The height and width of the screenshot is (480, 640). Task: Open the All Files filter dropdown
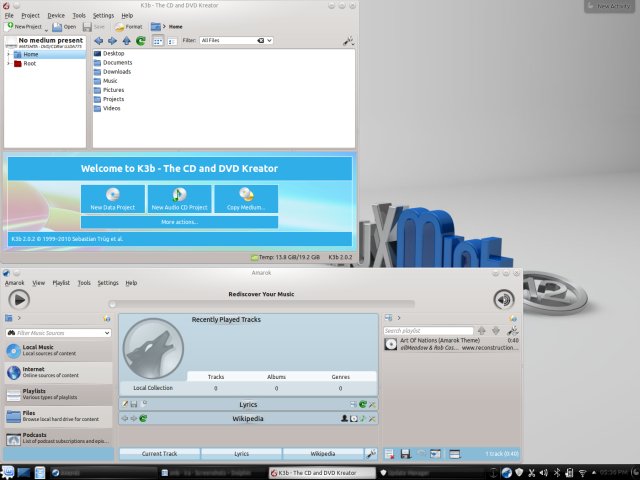(269, 40)
